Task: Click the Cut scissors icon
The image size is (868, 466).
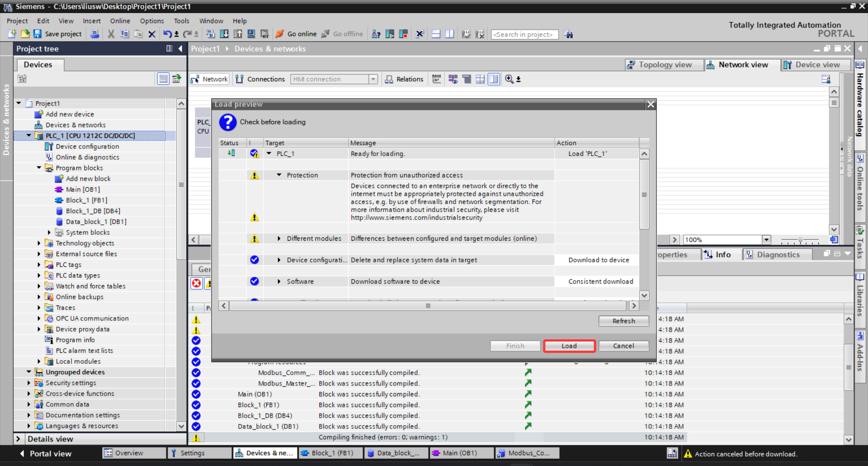Action: pyautogui.click(x=111, y=34)
